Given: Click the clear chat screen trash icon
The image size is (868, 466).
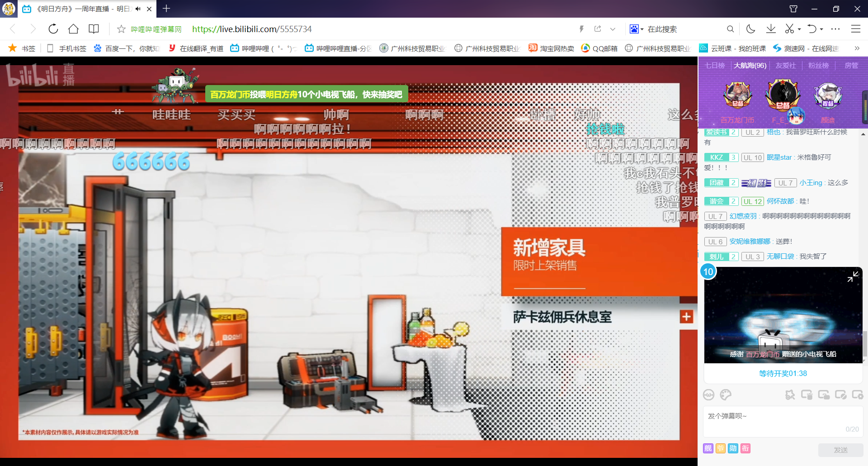Looking at the screenshot, I should pyautogui.click(x=807, y=395).
